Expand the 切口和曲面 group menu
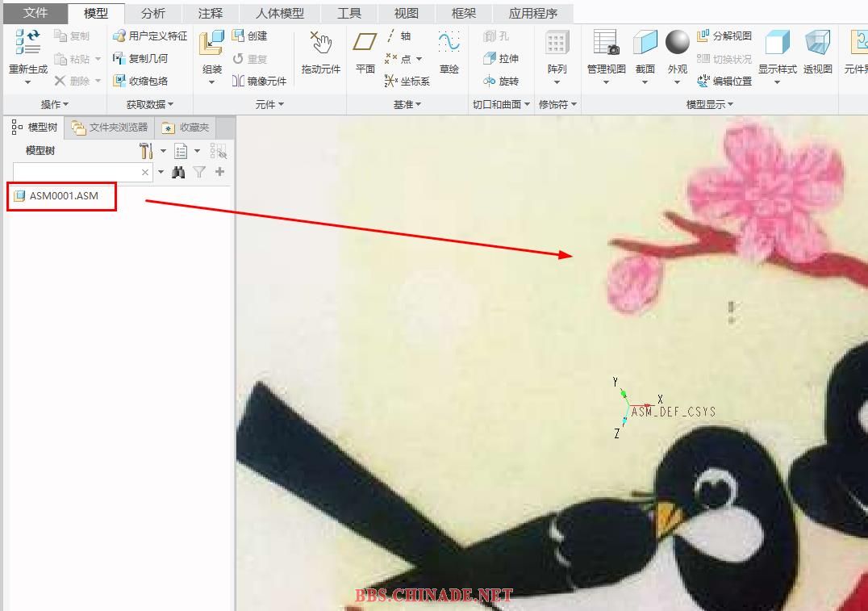The width and height of the screenshot is (868, 611). pos(501,104)
